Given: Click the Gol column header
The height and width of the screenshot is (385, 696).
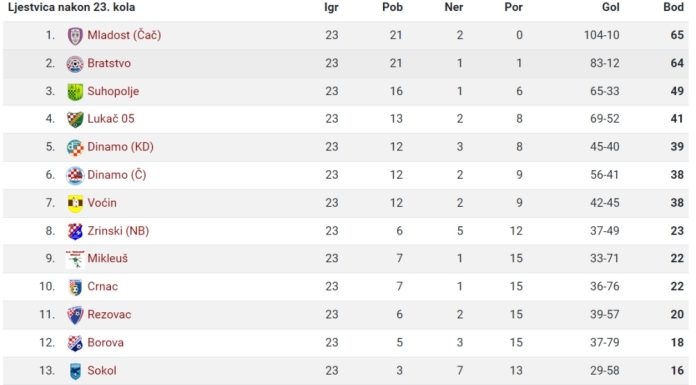Looking at the screenshot, I should tap(611, 7).
